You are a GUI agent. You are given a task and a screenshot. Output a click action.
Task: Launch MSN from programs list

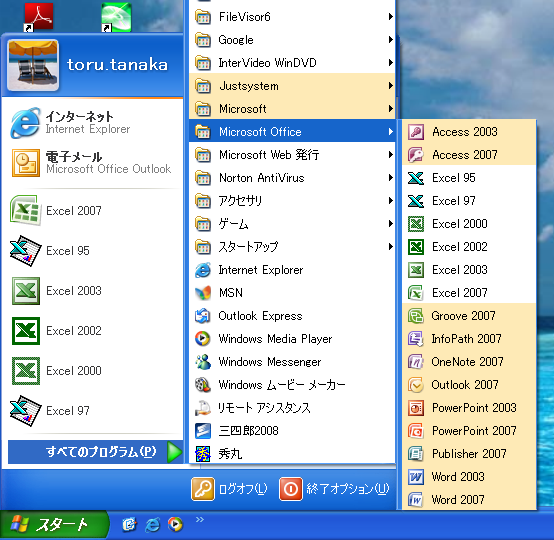pos(292,293)
